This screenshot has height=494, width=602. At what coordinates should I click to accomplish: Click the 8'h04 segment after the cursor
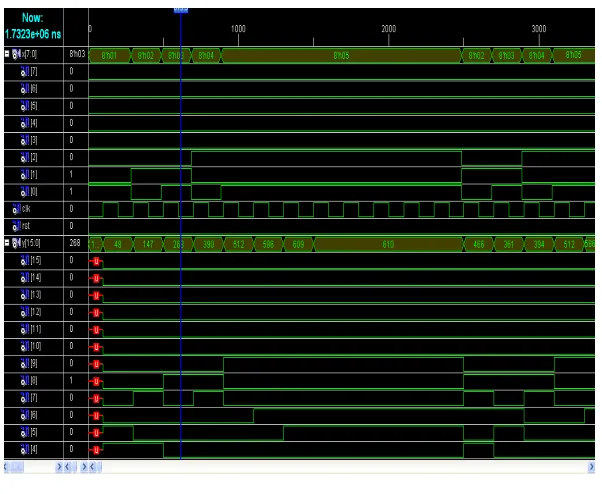206,56
